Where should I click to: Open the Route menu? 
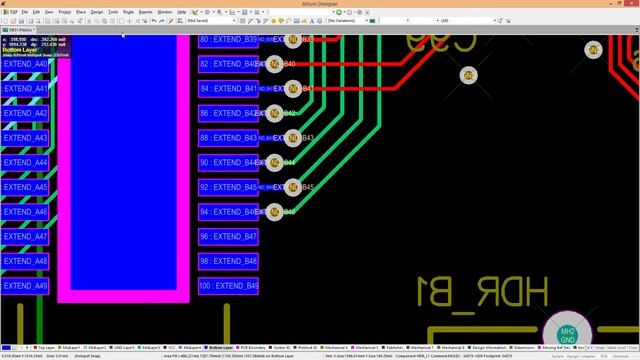[128, 12]
